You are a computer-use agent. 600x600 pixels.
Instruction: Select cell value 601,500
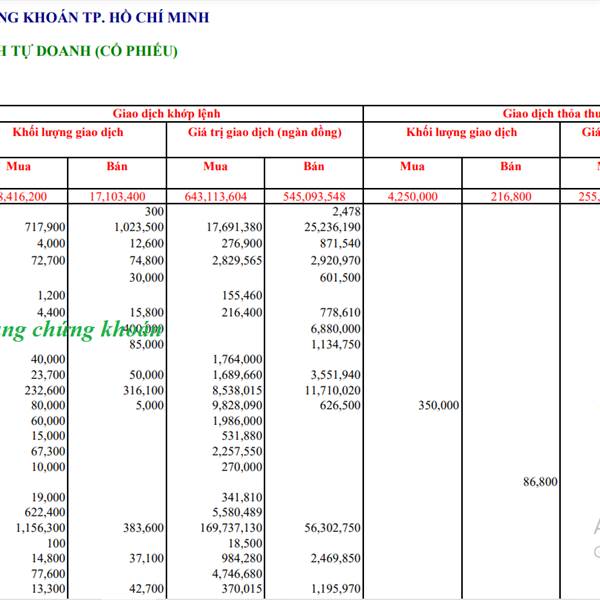pos(340,277)
